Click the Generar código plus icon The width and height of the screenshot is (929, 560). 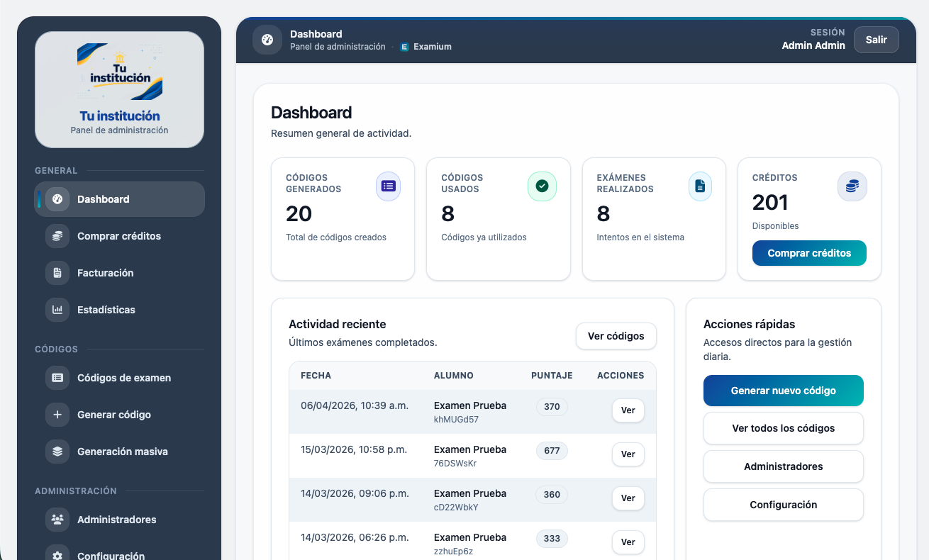point(57,415)
